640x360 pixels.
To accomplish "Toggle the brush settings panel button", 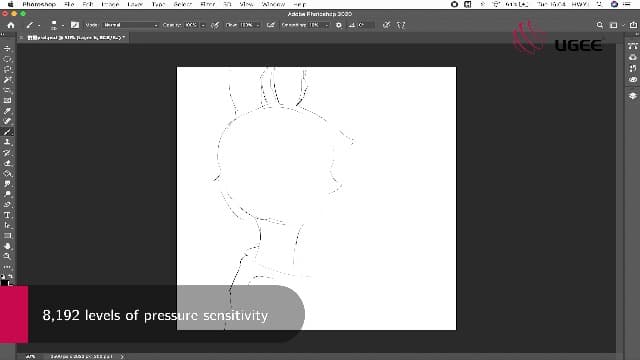I will 75,25.
